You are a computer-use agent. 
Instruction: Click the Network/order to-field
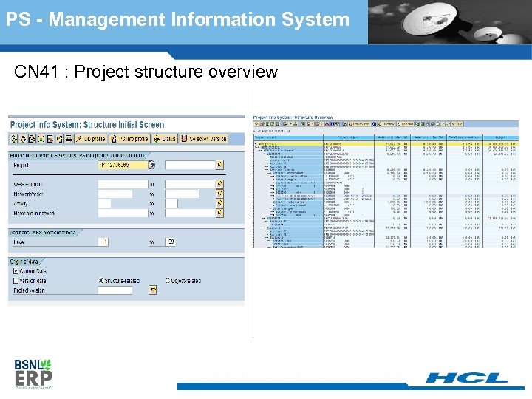pos(182,194)
